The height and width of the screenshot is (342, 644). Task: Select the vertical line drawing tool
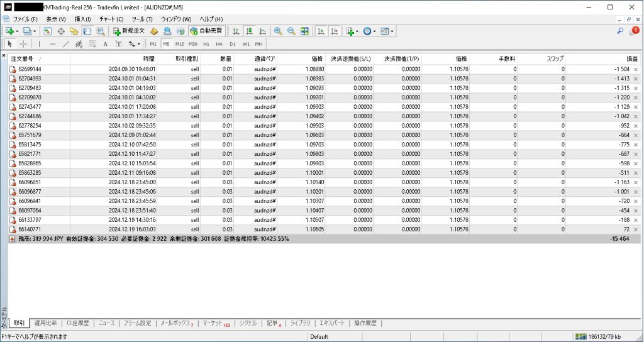[x=39, y=44]
